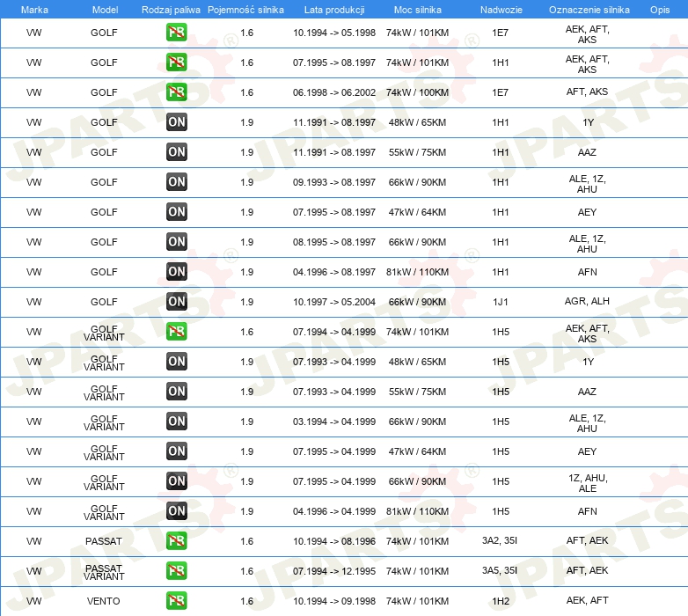688x616 pixels.
Task: Select AEY engine code in 1H1 Golf row
Action: click(587, 212)
